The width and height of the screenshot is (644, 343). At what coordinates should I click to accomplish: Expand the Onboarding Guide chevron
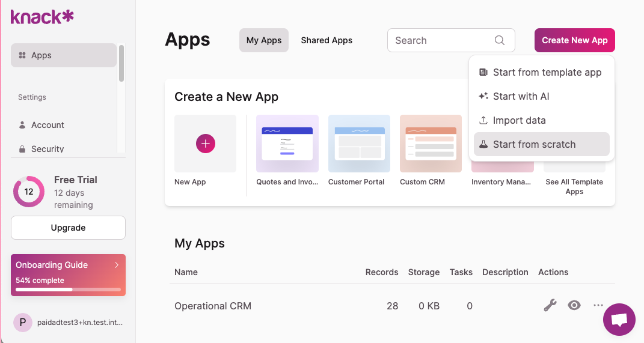(117, 265)
